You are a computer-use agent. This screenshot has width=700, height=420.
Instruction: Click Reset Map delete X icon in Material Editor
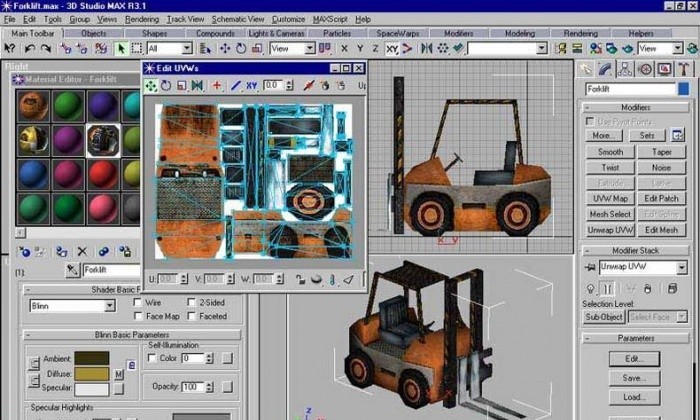pos(82,252)
